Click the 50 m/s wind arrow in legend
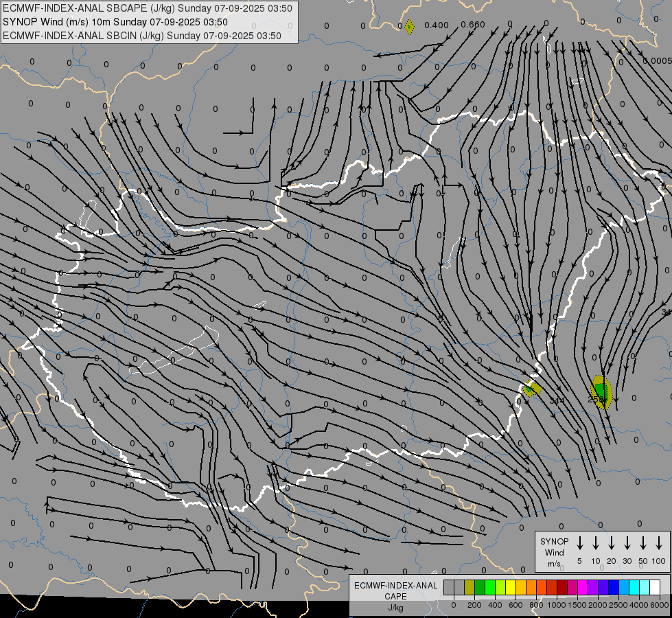672x618 pixels. [643, 543]
